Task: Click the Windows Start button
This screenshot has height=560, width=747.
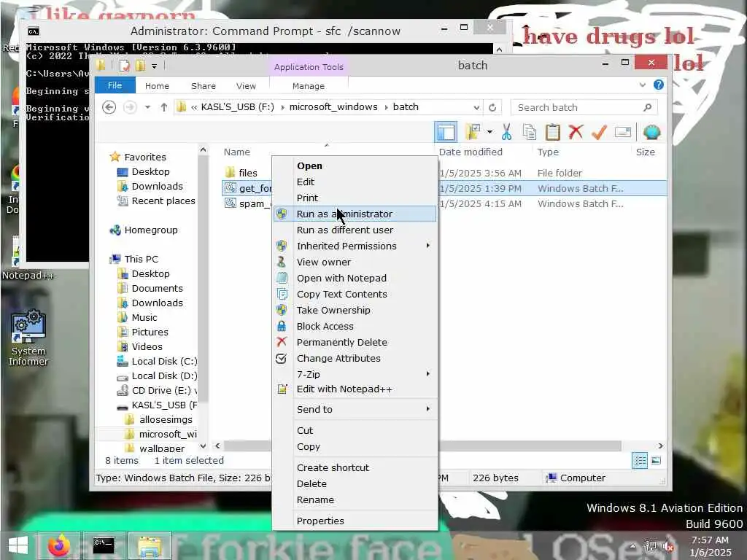Action: point(18,545)
